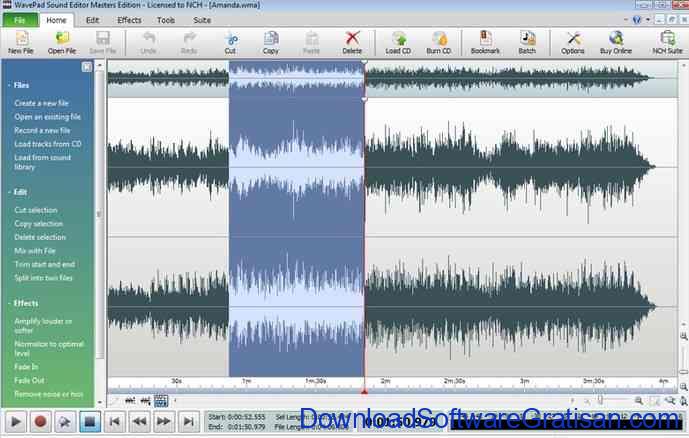Screen dimensions: 689x438
Task: Click the Load CD icon
Action: [x=398, y=43]
